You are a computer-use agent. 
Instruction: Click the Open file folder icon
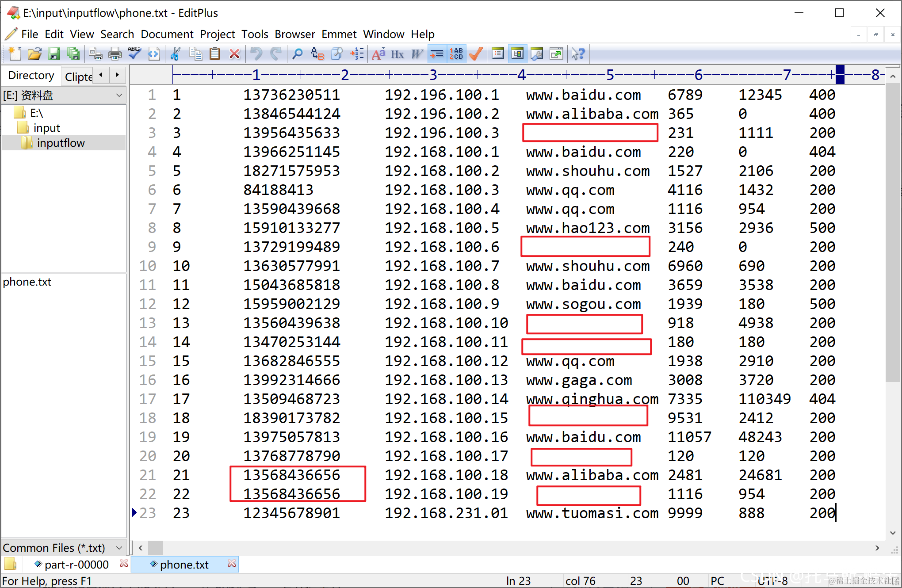click(34, 54)
